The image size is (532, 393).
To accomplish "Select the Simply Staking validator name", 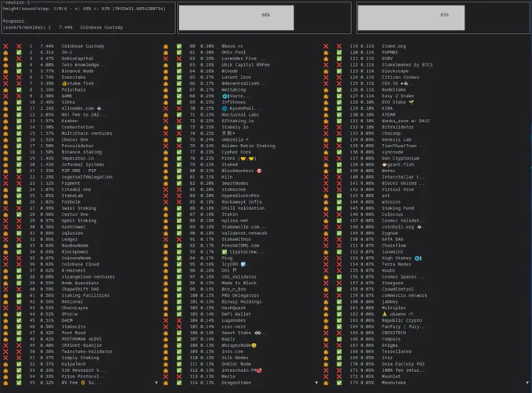I will (x=81, y=358).
